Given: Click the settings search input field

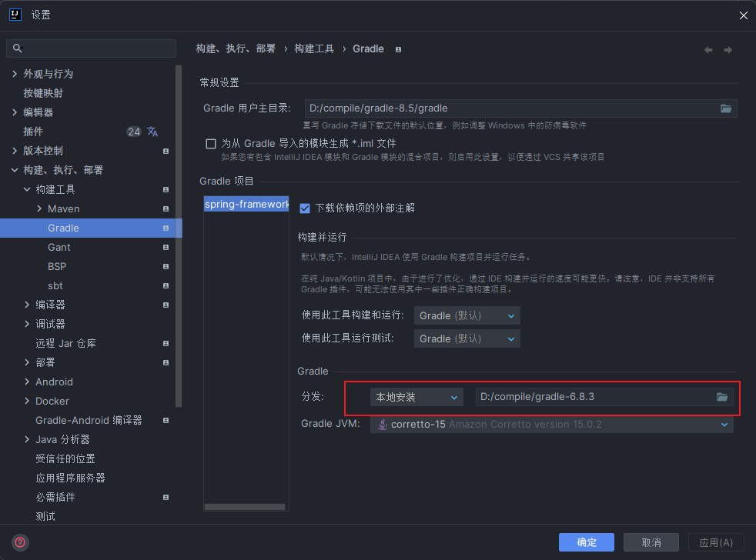Looking at the screenshot, I should click(x=91, y=48).
